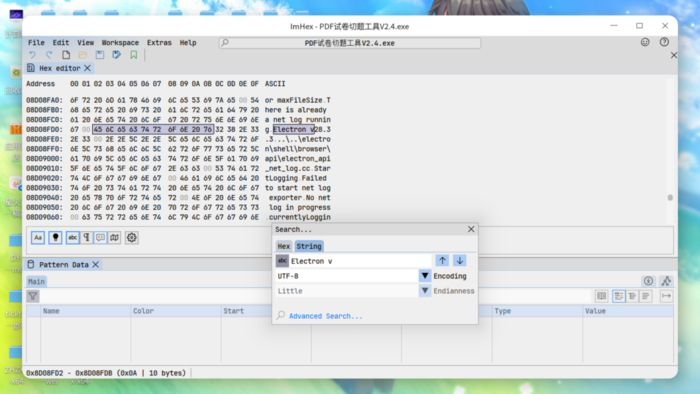The image size is (700, 394).
Task: Click the book-style view icon in Pattern Data
Action: pos(601,296)
